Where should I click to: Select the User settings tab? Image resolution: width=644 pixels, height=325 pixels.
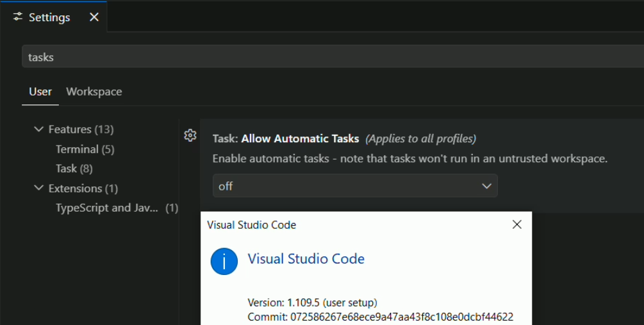pyautogui.click(x=40, y=91)
